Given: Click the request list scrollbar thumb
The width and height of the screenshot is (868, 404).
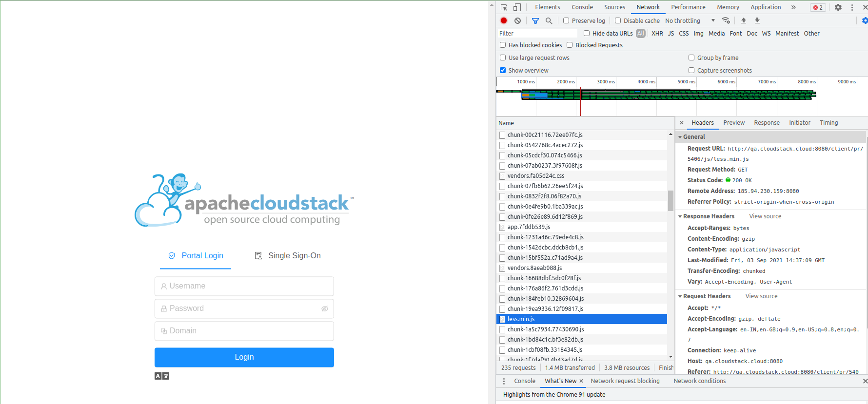Looking at the screenshot, I should pyautogui.click(x=671, y=200).
